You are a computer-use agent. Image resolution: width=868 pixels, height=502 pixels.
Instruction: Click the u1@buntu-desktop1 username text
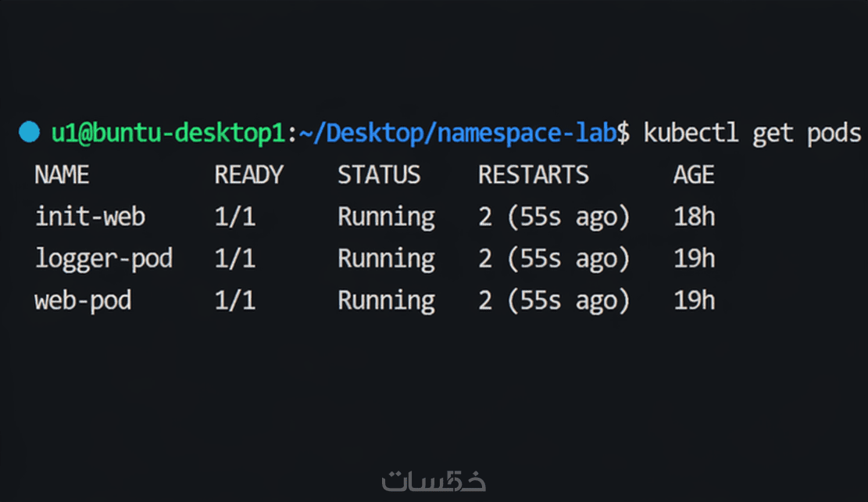click(x=169, y=133)
